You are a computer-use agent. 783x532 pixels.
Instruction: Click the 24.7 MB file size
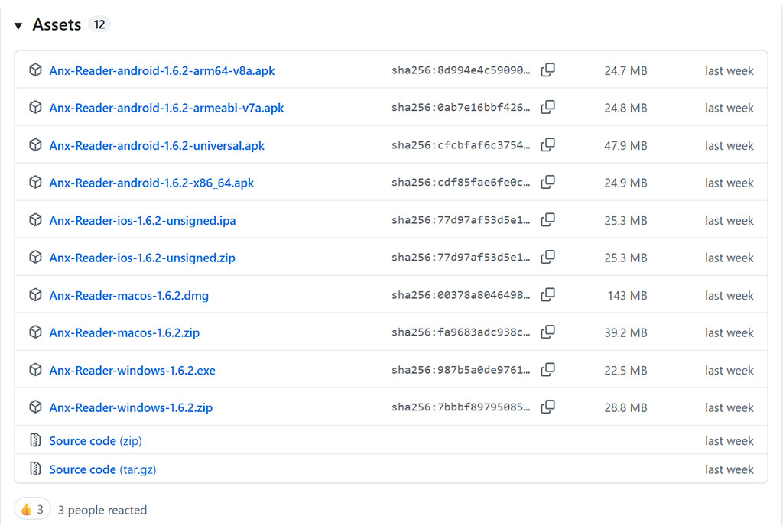(625, 71)
